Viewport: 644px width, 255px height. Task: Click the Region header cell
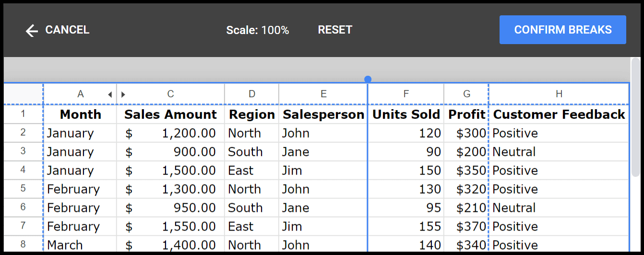[x=251, y=114]
